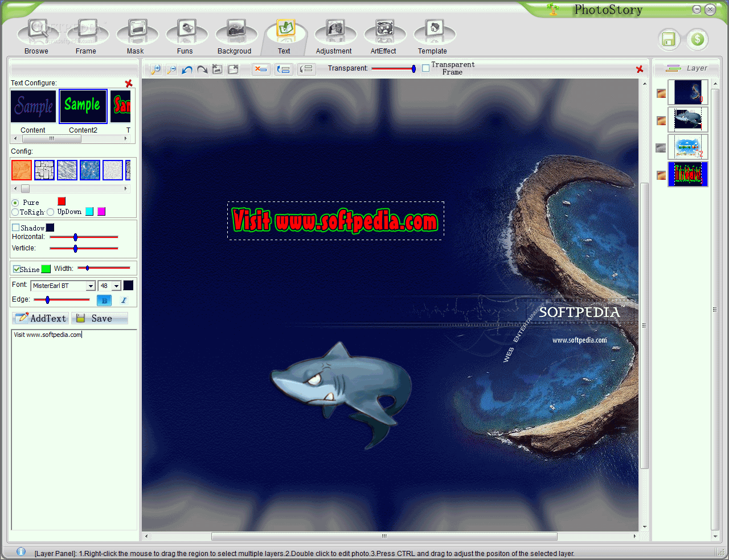Image resolution: width=729 pixels, height=560 pixels.
Task: Click the status bar info icon
Action: (x=21, y=551)
